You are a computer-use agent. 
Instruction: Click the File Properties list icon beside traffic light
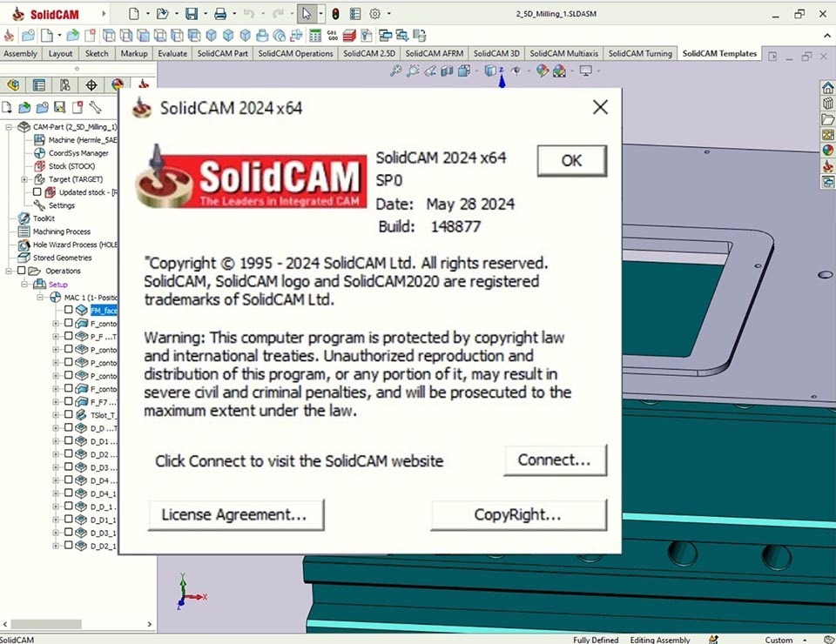pyautogui.click(x=355, y=14)
